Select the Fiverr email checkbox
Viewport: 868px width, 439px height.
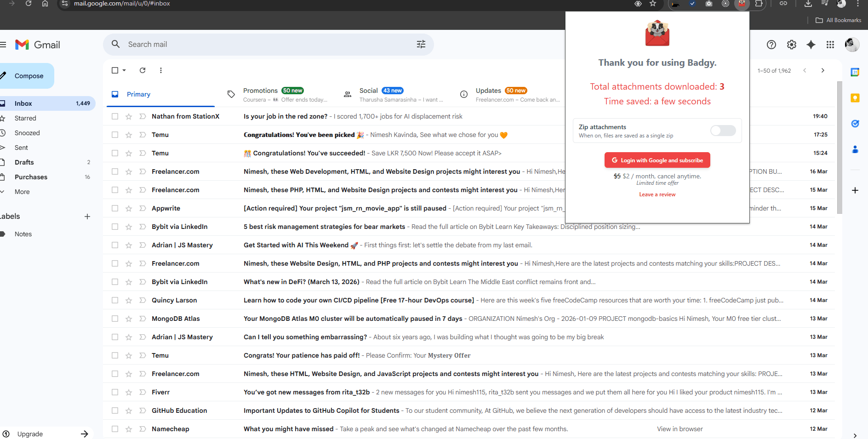pos(115,392)
